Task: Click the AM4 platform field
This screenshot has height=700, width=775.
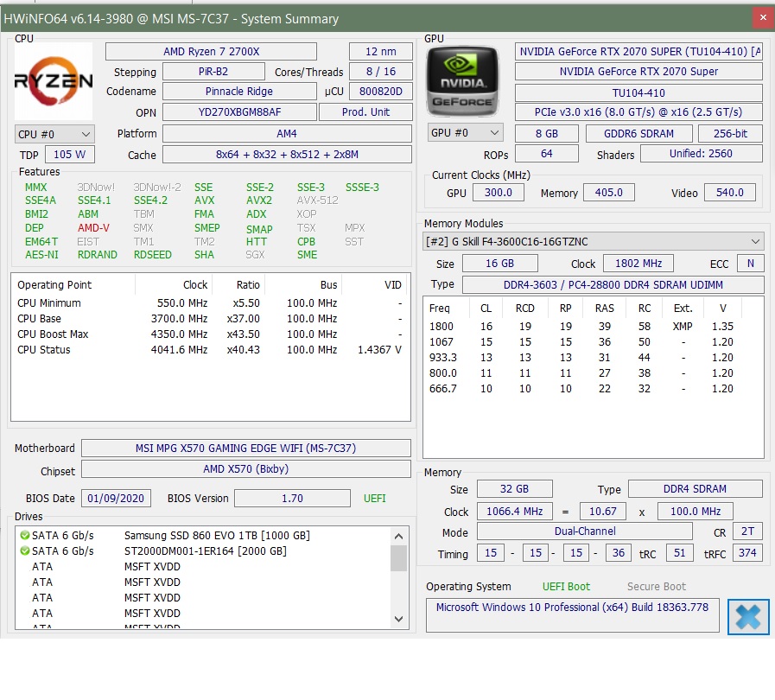Action: (x=287, y=134)
